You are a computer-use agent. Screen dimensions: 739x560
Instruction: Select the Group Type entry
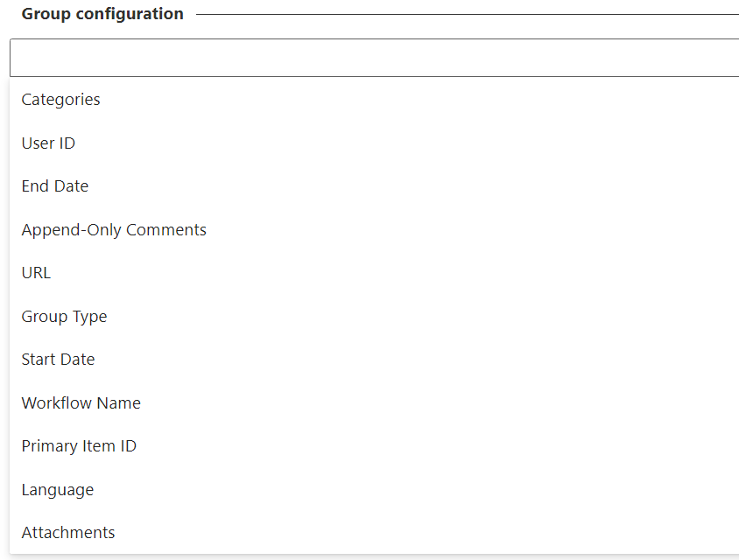[65, 317]
